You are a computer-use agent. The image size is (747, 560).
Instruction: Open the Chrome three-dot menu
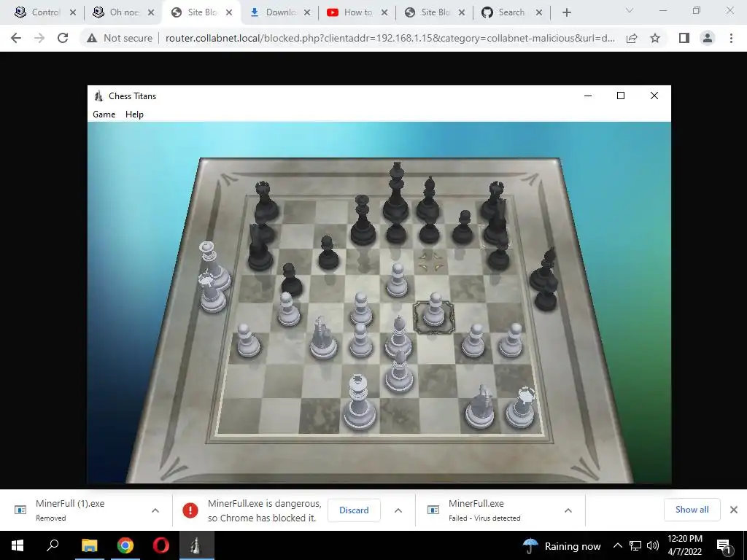point(731,38)
